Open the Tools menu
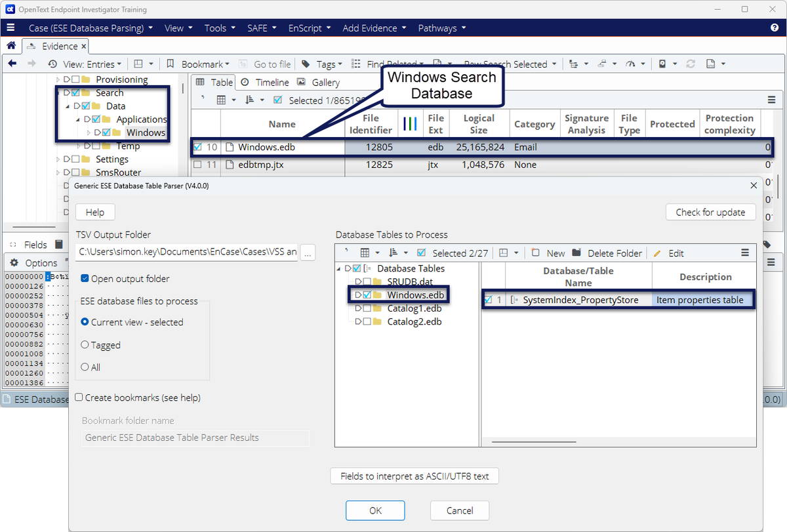This screenshot has width=787, height=532. coord(220,28)
